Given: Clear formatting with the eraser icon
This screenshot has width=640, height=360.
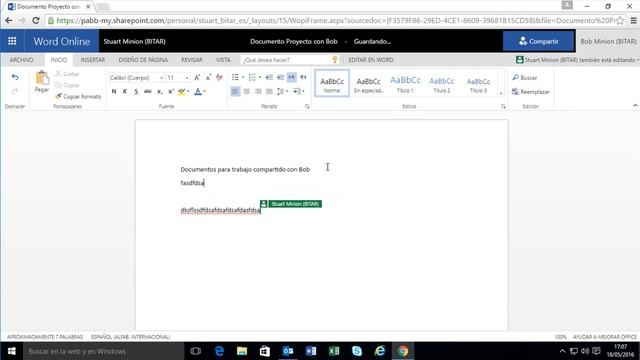Looking at the screenshot, I should click(219, 77).
